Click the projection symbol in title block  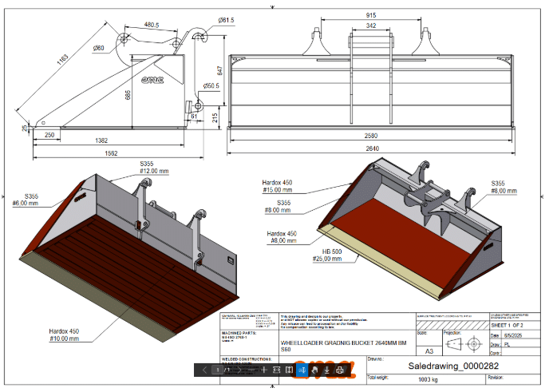(464, 343)
